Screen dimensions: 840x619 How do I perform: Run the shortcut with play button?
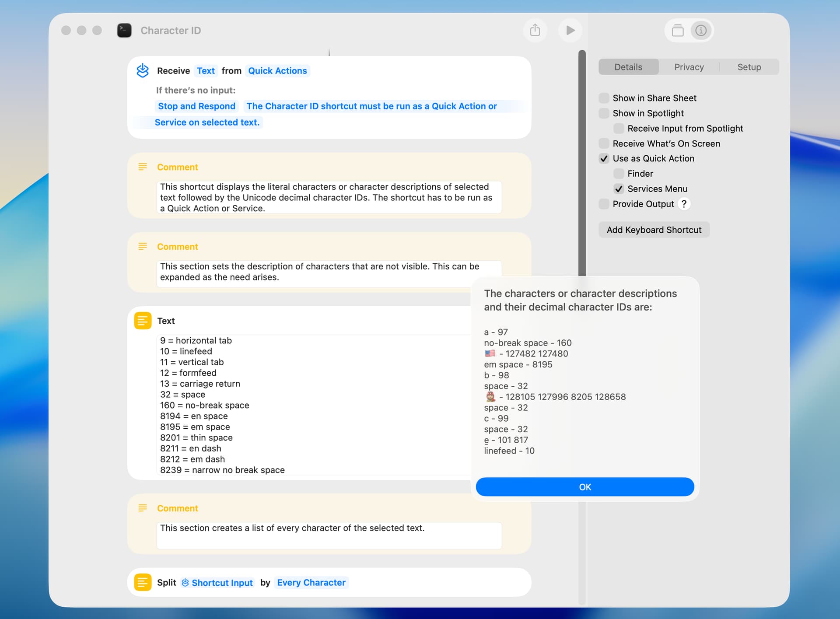[x=570, y=30]
